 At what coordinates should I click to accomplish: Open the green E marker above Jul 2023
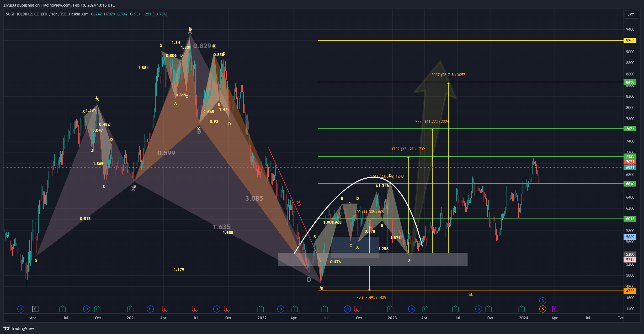[455, 309]
